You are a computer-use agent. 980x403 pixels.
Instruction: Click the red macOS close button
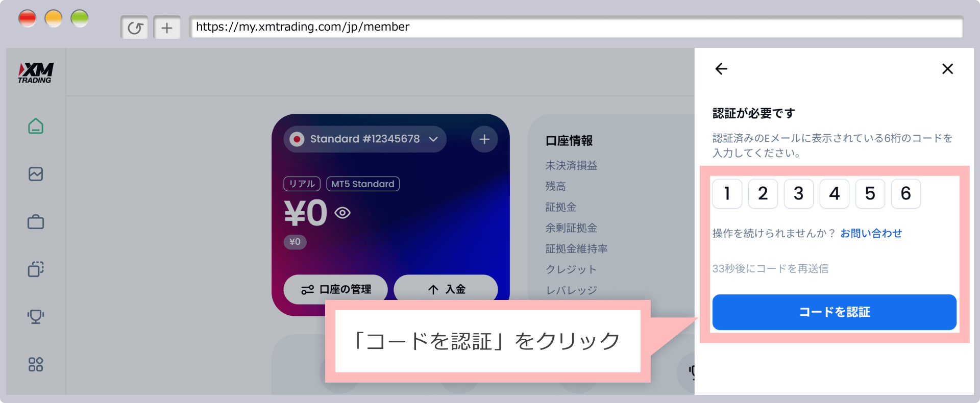pyautogui.click(x=27, y=18)
